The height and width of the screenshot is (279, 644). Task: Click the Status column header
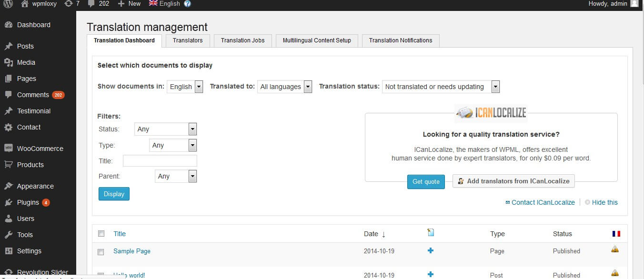(563, 234)
